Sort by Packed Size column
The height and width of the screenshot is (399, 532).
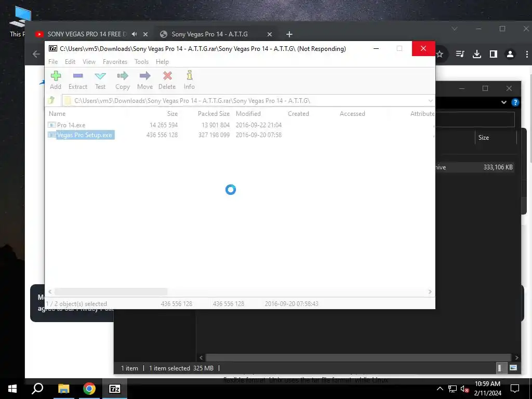click(214, 114)
